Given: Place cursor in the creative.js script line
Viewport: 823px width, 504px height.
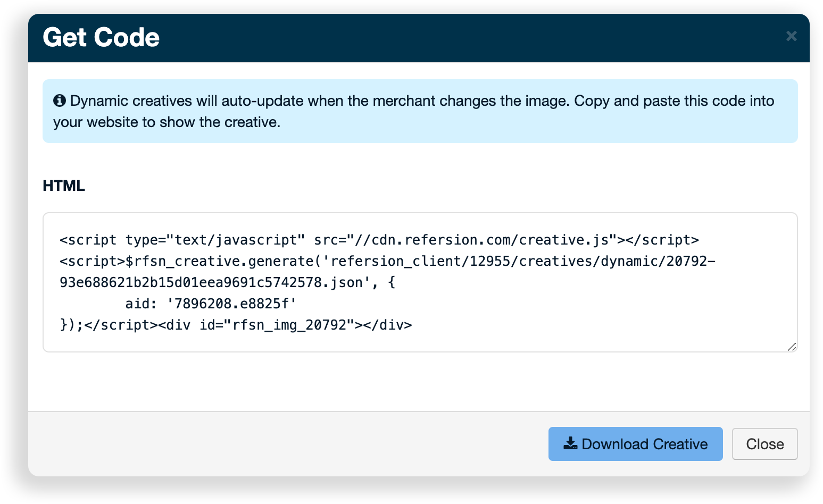Looking at the screenshot, I should [x=379, y=240].
